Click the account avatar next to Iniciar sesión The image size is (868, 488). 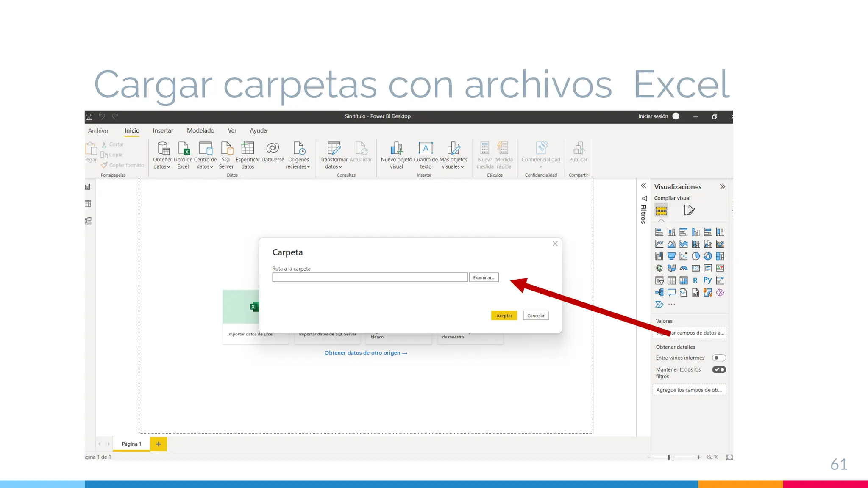click(x=676, y=116)
